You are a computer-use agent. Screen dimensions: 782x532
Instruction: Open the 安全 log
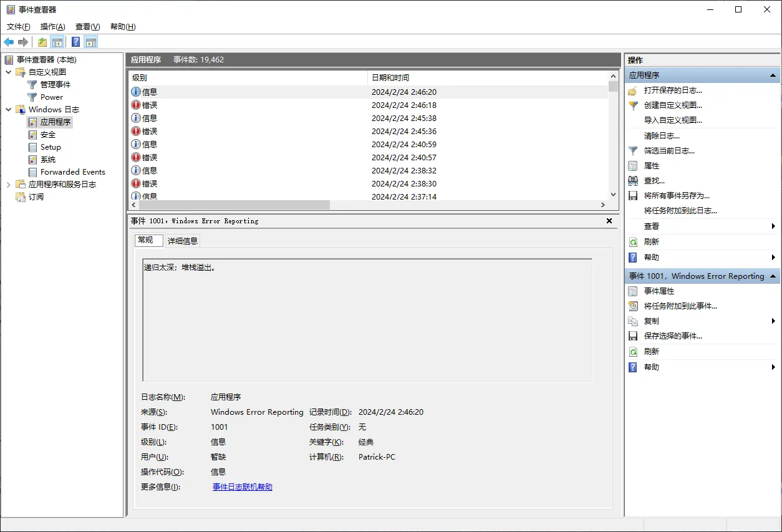pos(48,134)
